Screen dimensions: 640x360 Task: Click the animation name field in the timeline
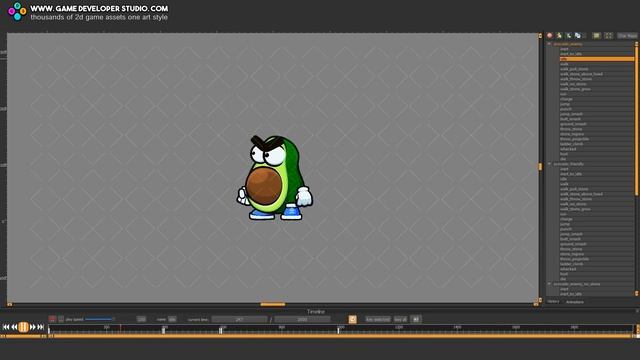[172, 319]
